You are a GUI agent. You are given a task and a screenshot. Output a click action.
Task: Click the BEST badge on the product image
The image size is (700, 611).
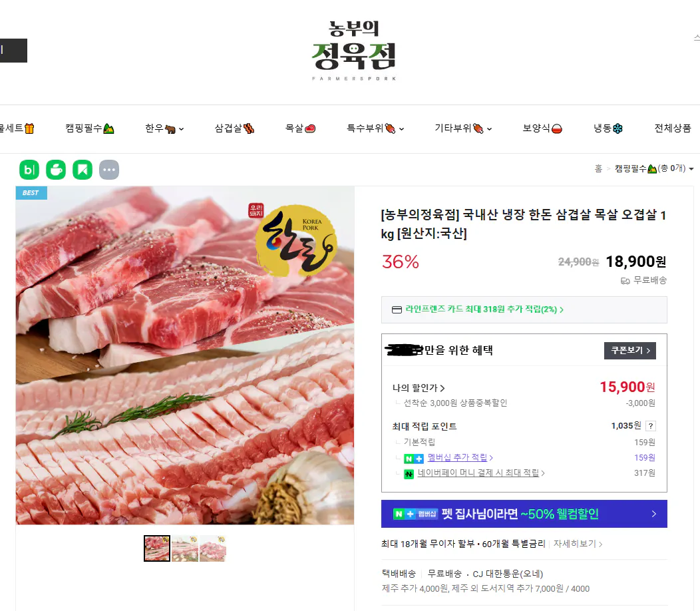coord(31,192)
